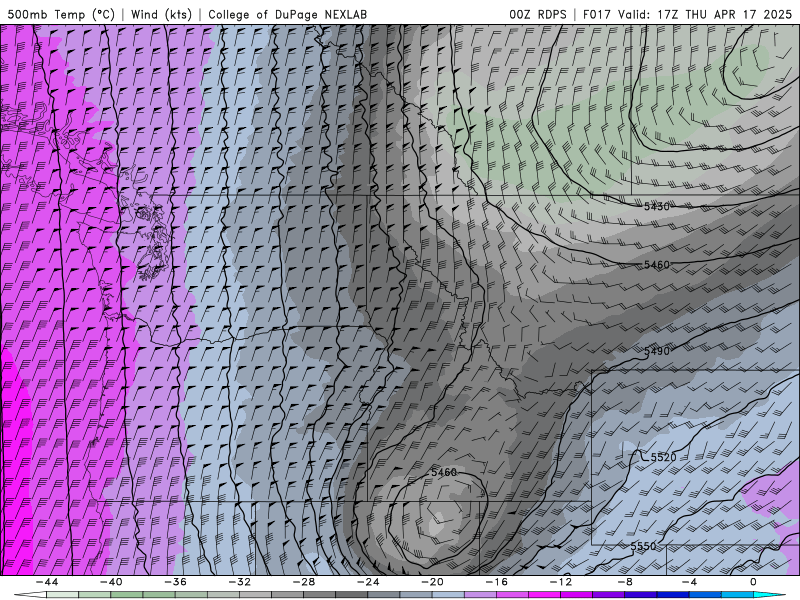Click the 5490 height contour label
800x600 pixels.
[x=657, y=351]
